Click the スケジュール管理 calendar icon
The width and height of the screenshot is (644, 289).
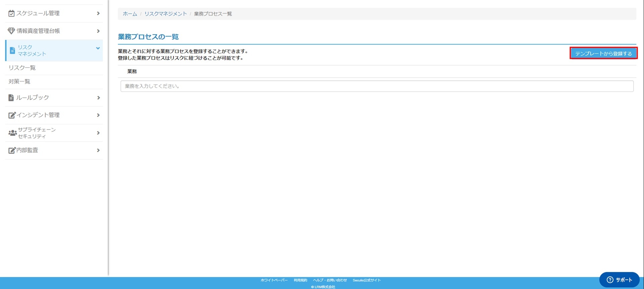pos(11,13)
